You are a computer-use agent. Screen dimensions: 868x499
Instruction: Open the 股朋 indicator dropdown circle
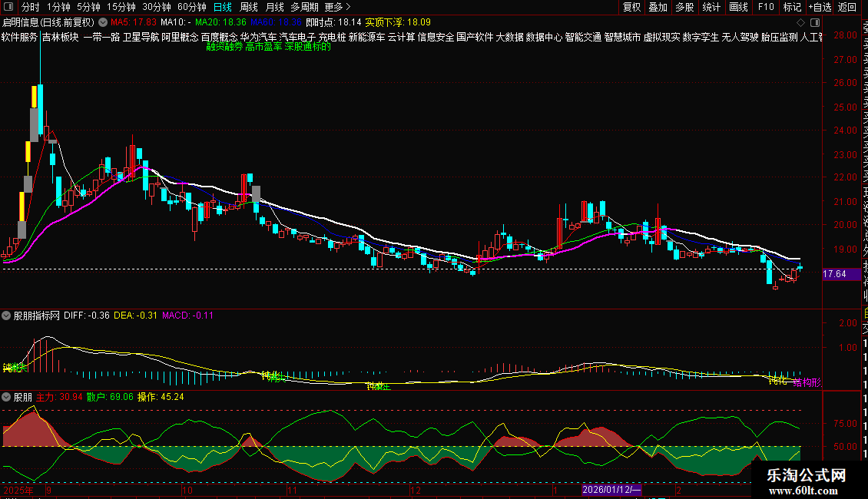coord(6,397)
